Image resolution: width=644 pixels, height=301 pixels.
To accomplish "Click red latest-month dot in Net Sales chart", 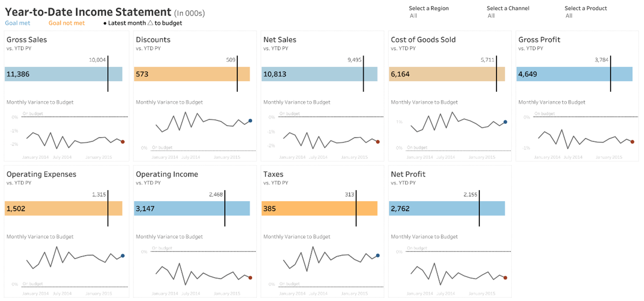I will 378,142.
